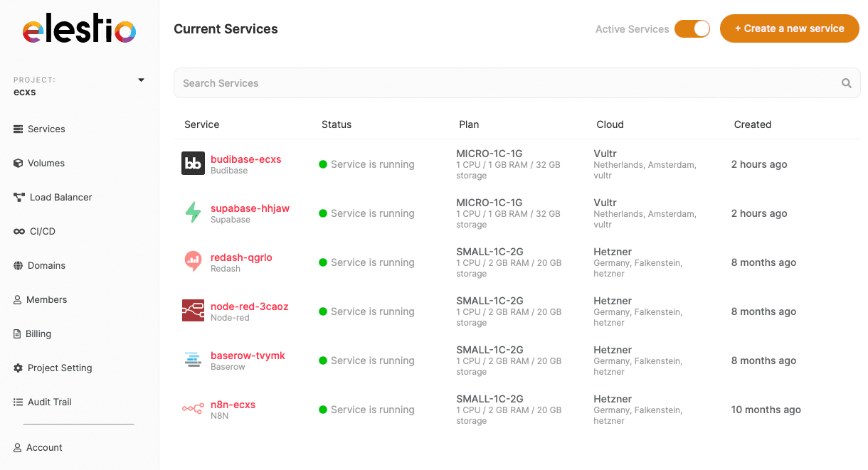Click "8 months ago" in redash-qgrlo row
The image size is (868, 470).
[x=763, y=262]
